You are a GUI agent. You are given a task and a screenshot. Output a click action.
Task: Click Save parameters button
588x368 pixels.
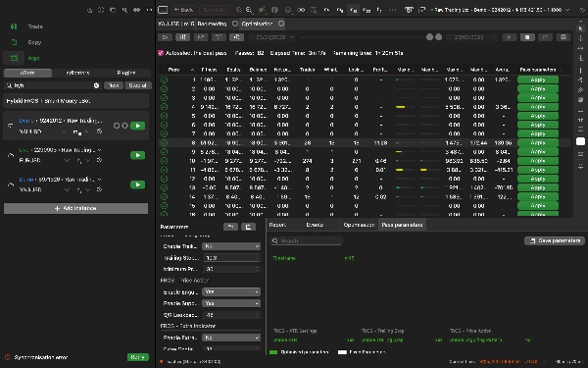pos(555,240)
